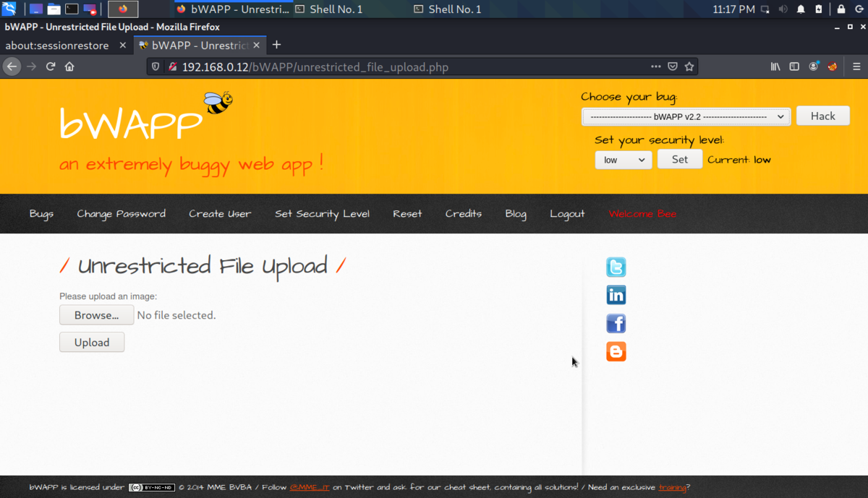Screen dimensions: 868x498
Task: Click the Hack button
Action: (823, 116)
